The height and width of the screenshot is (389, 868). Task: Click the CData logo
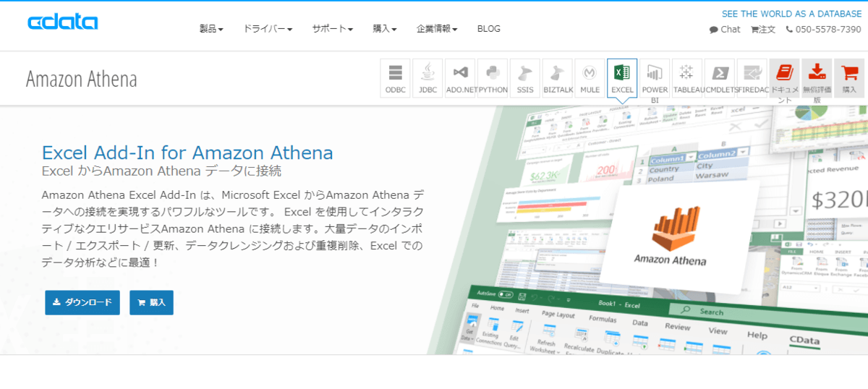63,22
